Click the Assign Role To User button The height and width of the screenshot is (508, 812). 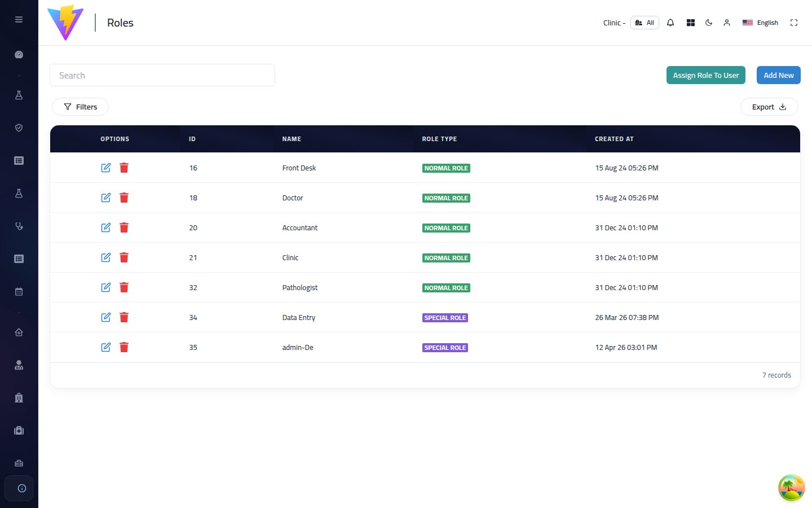point(706,75)
